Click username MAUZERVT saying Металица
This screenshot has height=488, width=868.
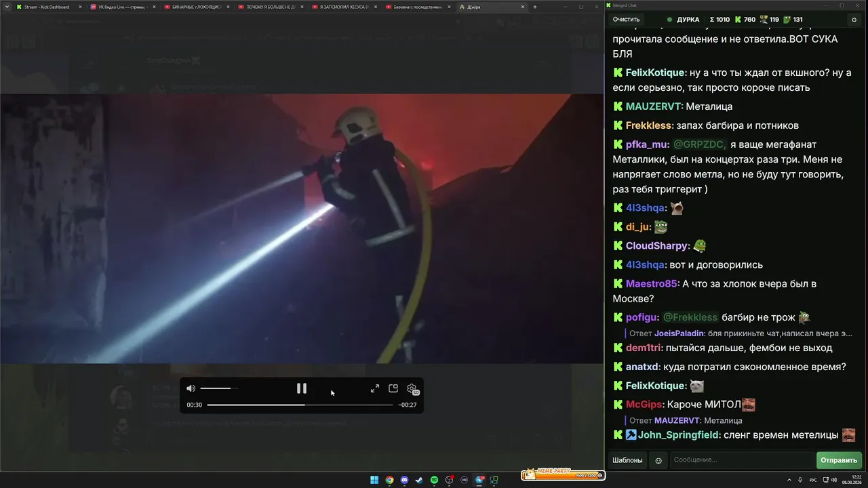click(654, 106)
